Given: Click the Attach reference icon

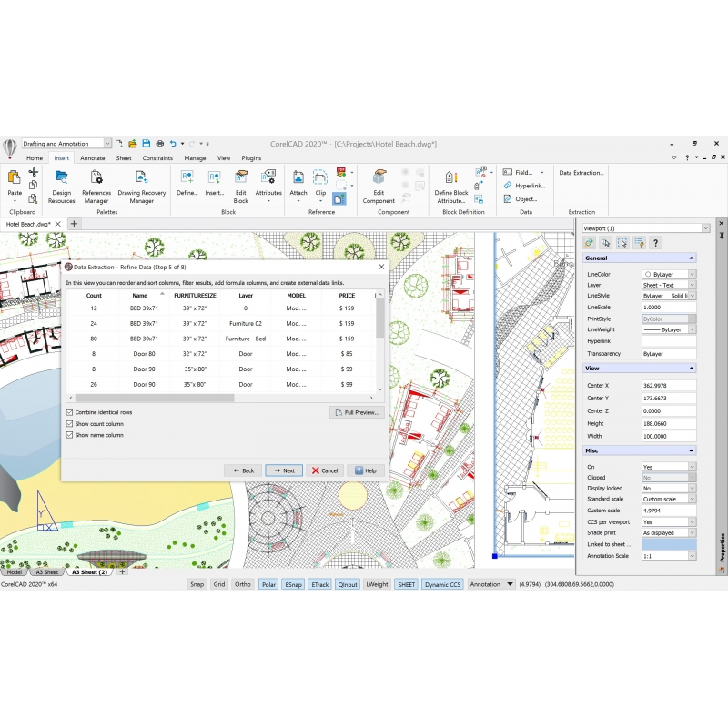Looking at the screenshot, I should coord(298,177).
